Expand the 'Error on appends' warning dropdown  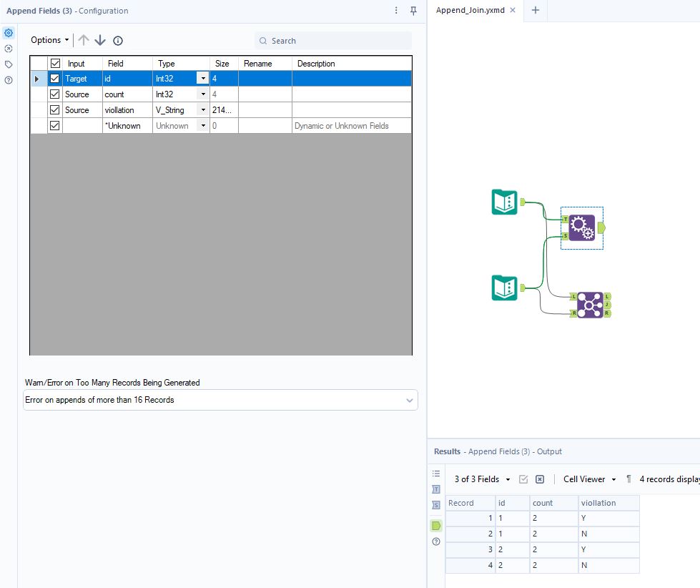pyautogui.click(x=408, y=399)
